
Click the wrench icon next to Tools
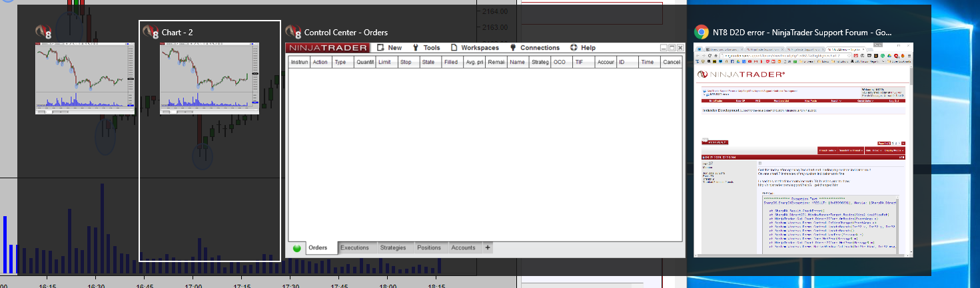coord(416,48)
